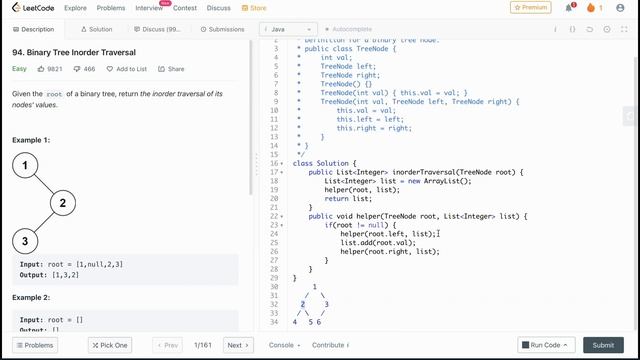Click the 'Example 2:' heading

(x=31, y=298)
